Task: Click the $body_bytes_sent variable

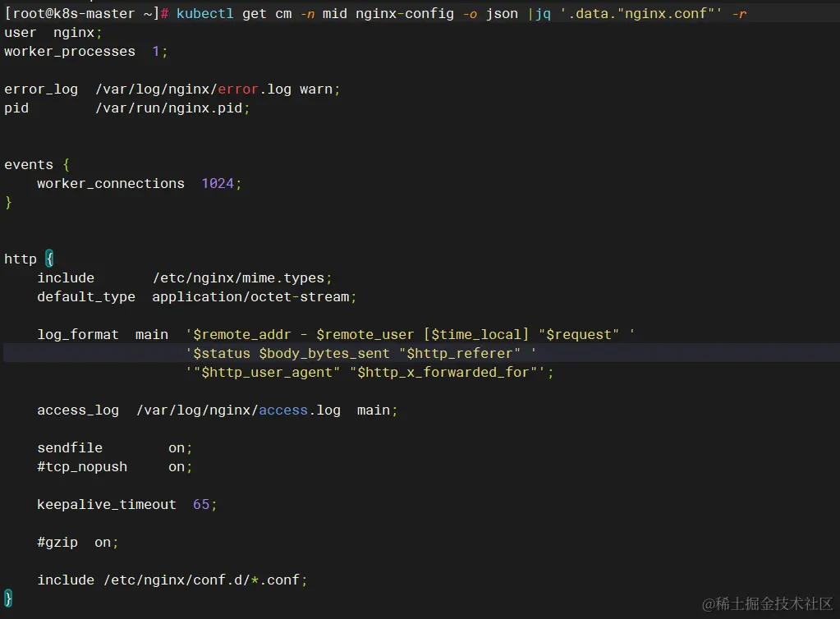Action: (324, 353)
